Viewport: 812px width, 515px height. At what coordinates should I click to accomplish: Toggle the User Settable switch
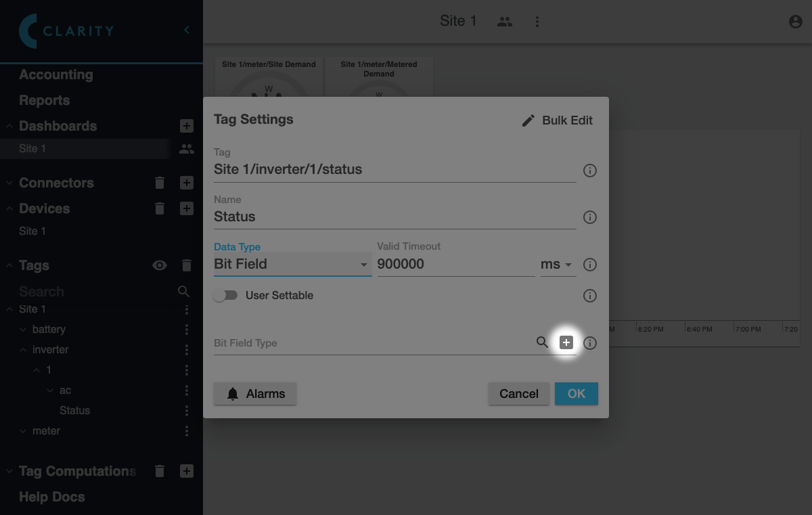(225, 296)
